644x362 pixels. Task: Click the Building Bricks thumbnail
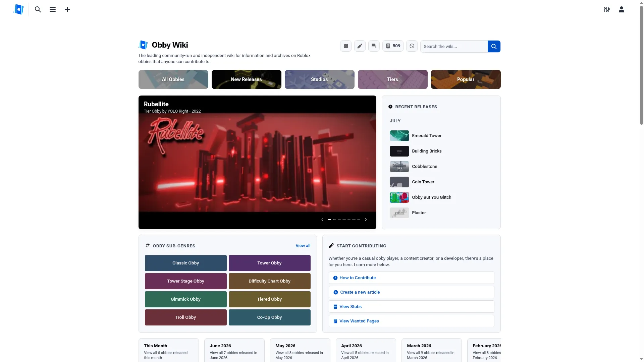click(x=399, y=151)
